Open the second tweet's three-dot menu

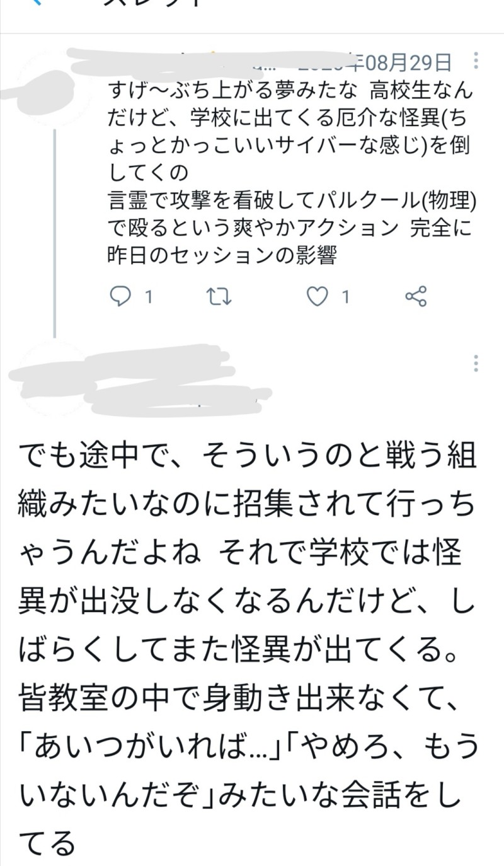(476, 363)
